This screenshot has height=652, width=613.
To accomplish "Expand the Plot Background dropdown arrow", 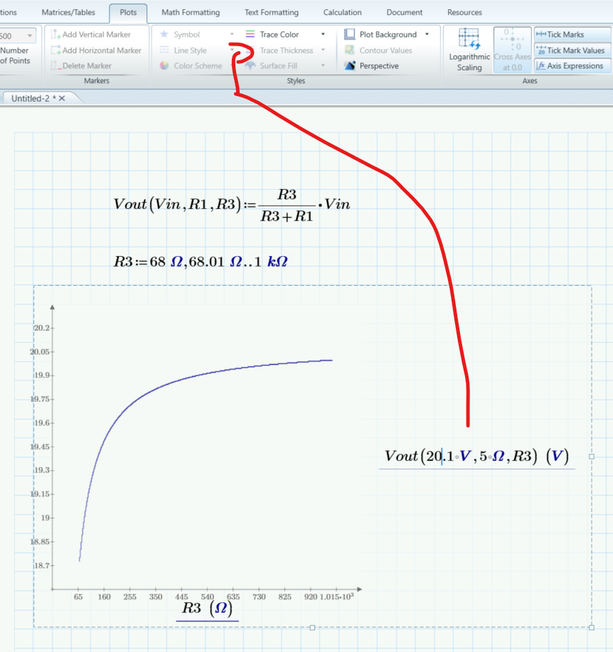I will [427, 34].
